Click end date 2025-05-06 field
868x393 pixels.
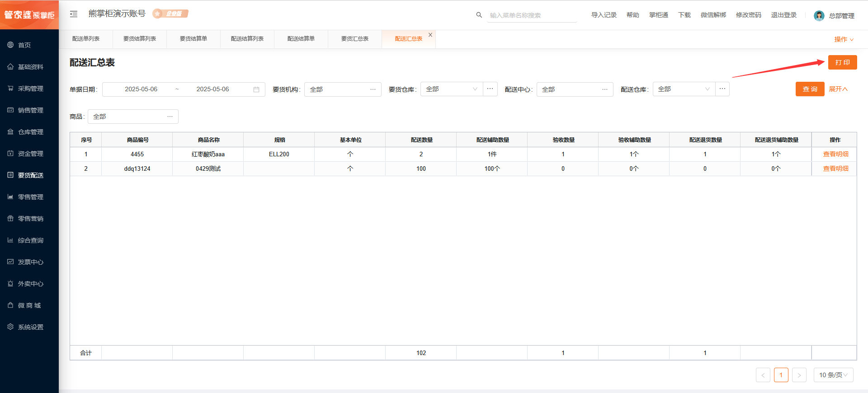pyautogui.click(x=212, y=89)
